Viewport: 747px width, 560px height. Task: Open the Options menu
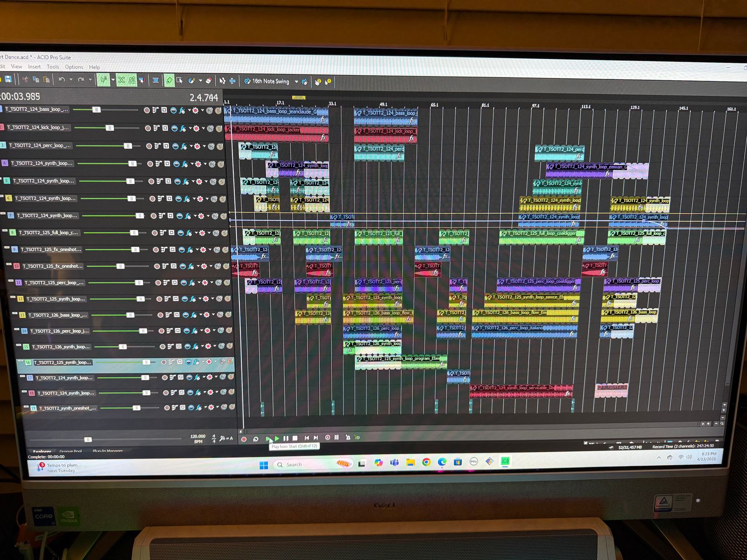74,67
